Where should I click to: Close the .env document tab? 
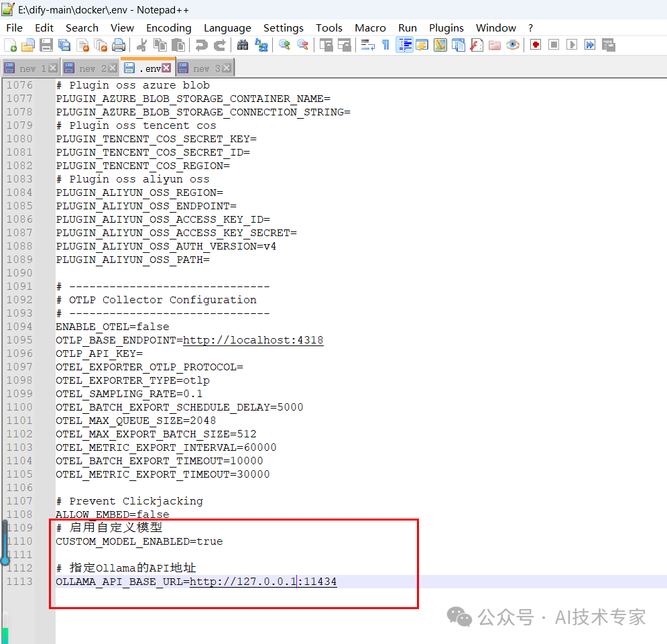tap(166, 67)
